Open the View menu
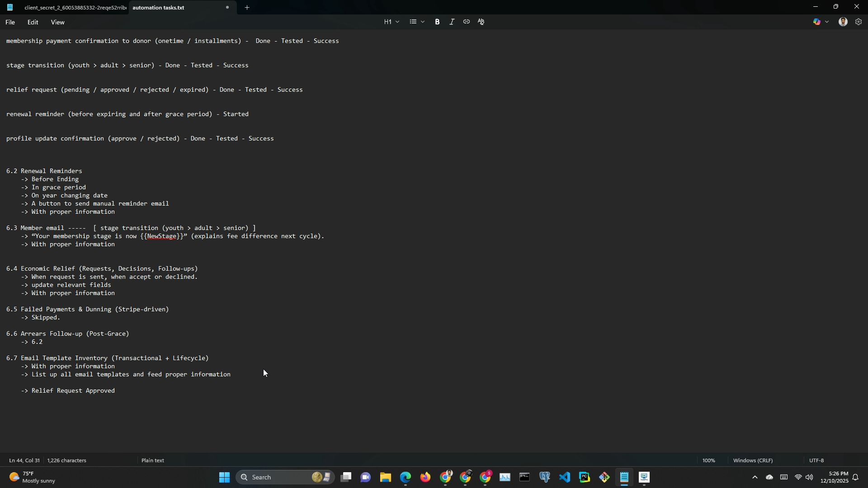 pyautogui.click(x=57, y=22)
